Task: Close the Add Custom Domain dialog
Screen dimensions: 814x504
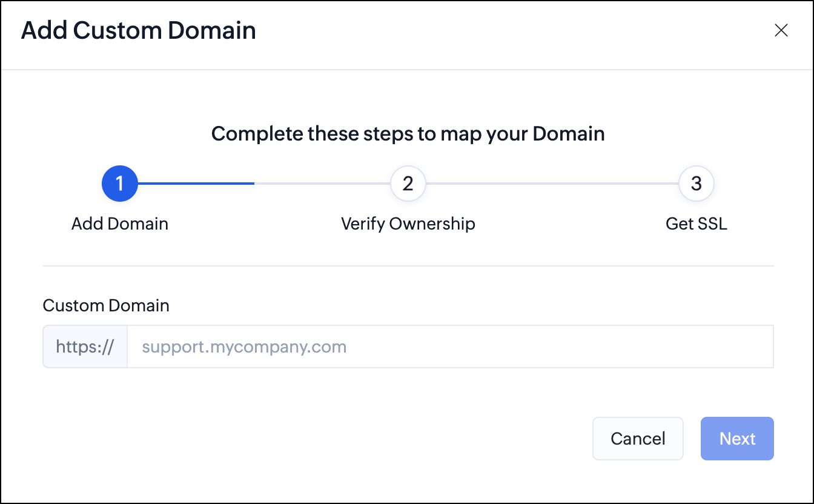Action: (x=781, y=31)
